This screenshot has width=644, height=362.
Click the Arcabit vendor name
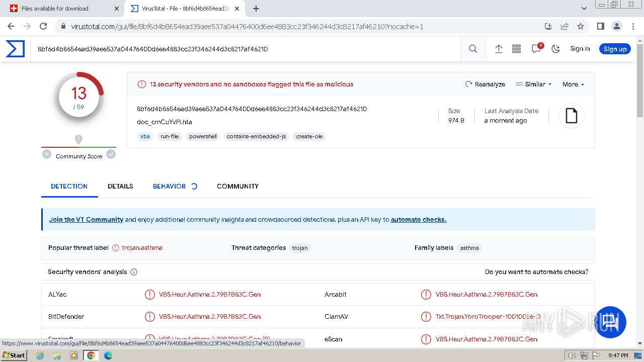pyautogui.click(x=336, y=295)
